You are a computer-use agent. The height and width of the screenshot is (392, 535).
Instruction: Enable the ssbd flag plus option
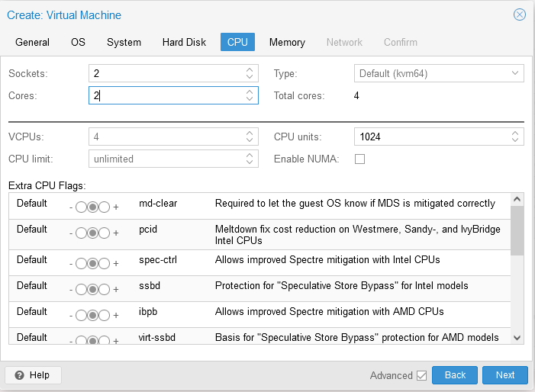point(105,289)
